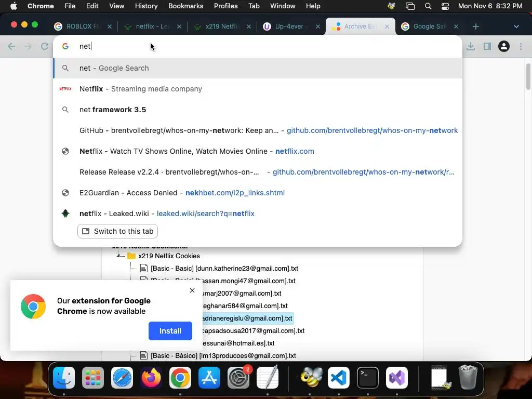532x399 pixels.
Task: Reload the page
Action: tap(45, 46)
